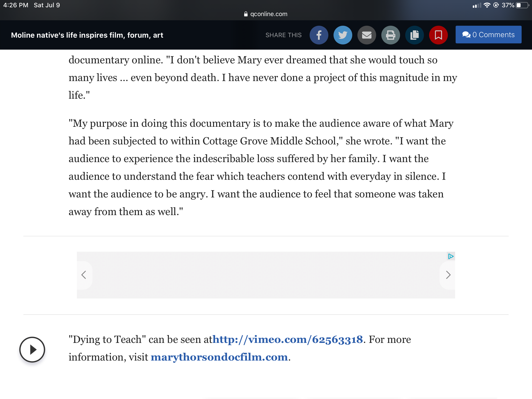This screenshot has height=399, width=532.
Task: Copy article link with clipboard icon
Action: click(414, 35)
